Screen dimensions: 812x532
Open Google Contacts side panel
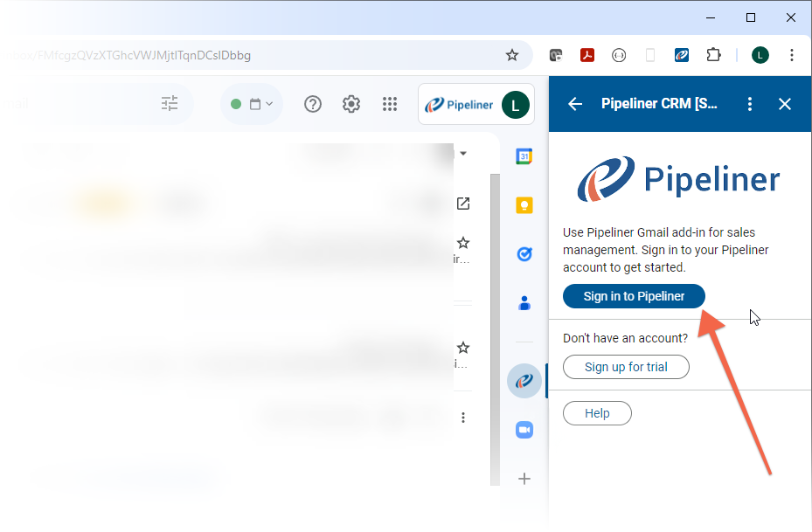(524, 303)
